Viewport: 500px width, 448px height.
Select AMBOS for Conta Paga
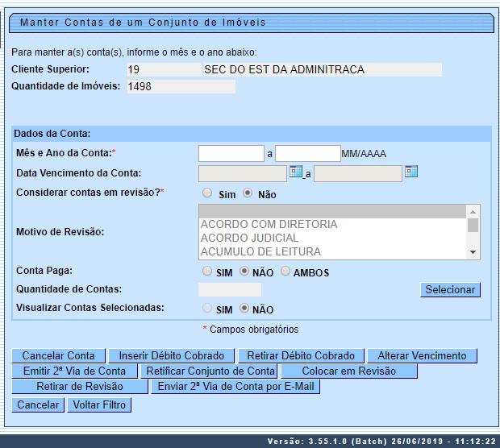285,272
